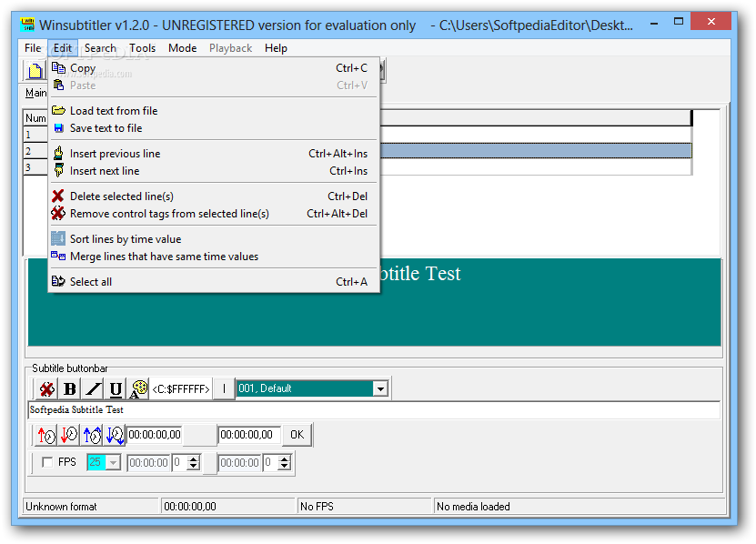756x544 pixels.
Task: Click the first 00:00:00,00 start time field
Action: pyautogui.click(x=155, y=435)
